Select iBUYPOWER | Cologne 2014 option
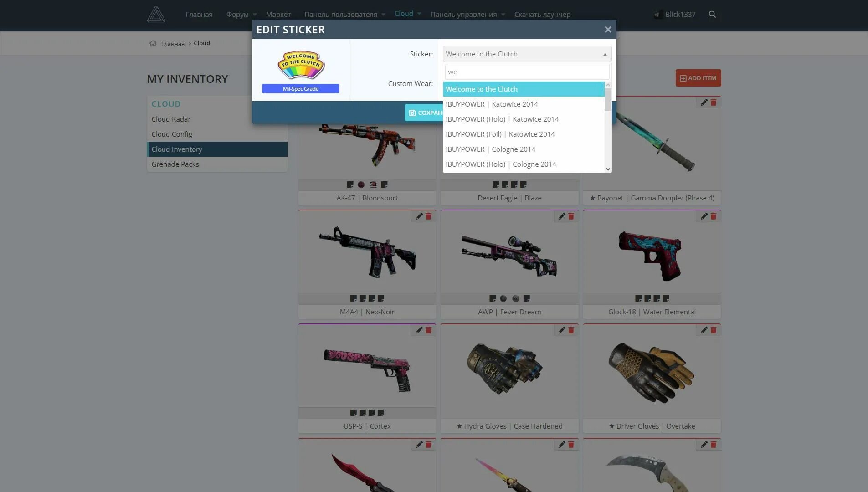 click(524, 149)
